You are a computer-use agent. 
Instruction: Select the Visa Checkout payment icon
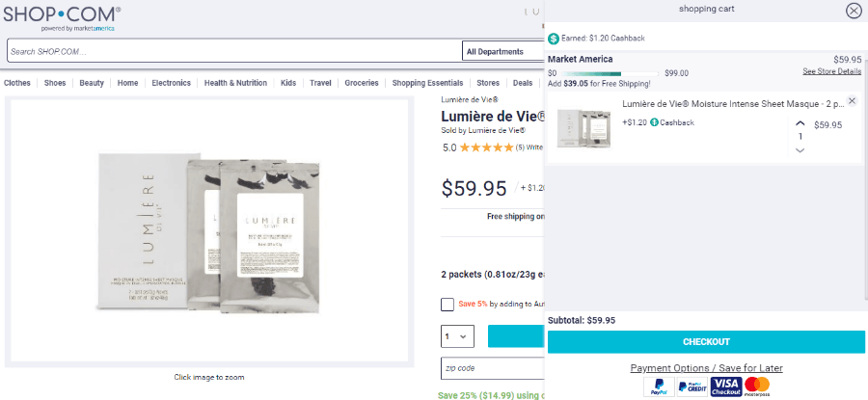pos(725,387)
